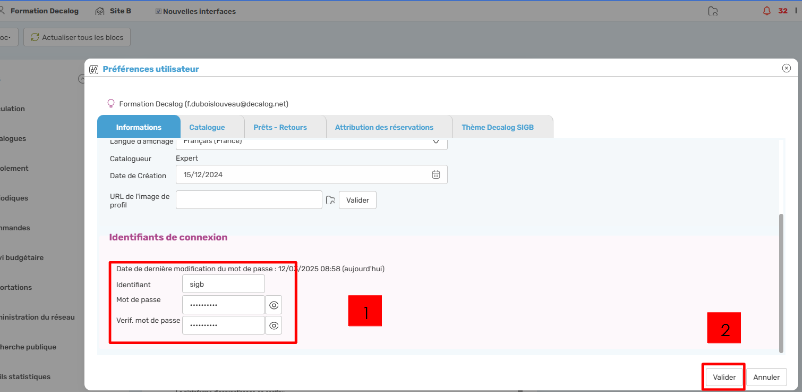Click the Actualiser tous les blocs button
802x392 pixels.
(x=77, y=37)
